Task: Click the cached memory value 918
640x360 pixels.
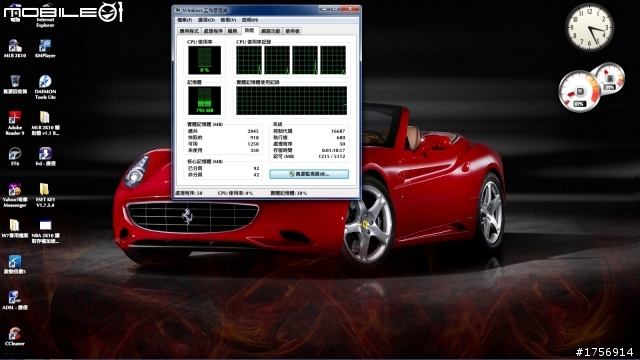Action: click(254, 138)
